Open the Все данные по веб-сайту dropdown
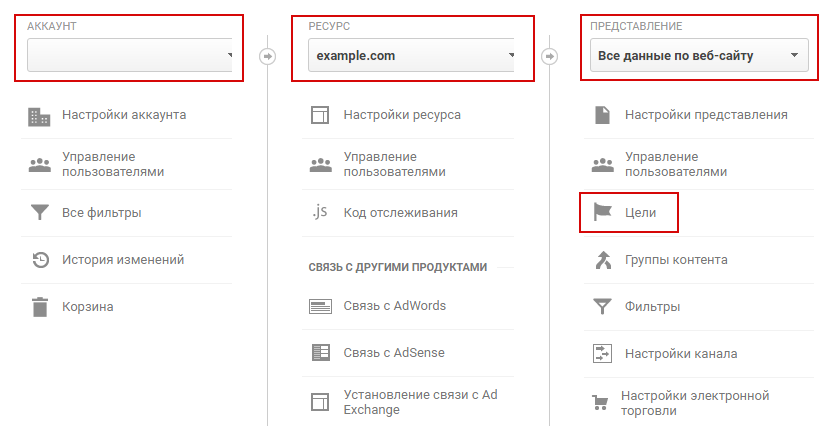The height and width of the screenshot is (428, 828). (x=699, y=55)
